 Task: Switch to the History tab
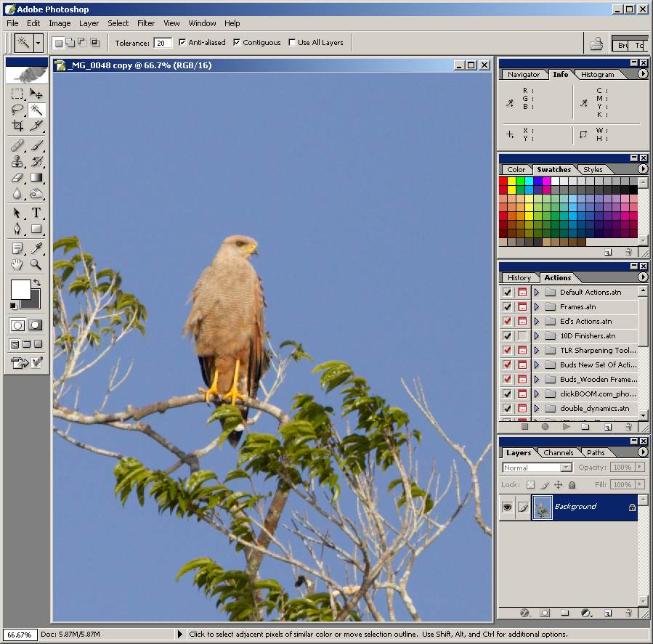click(x=519, y=277)
